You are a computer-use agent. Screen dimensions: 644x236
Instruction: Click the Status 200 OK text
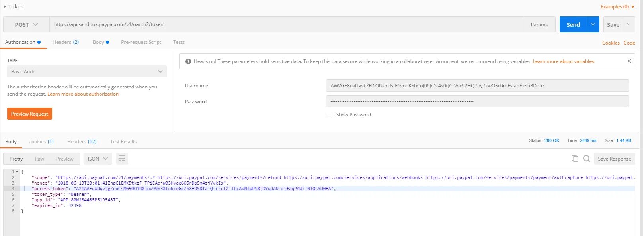[x=544, y=140]
